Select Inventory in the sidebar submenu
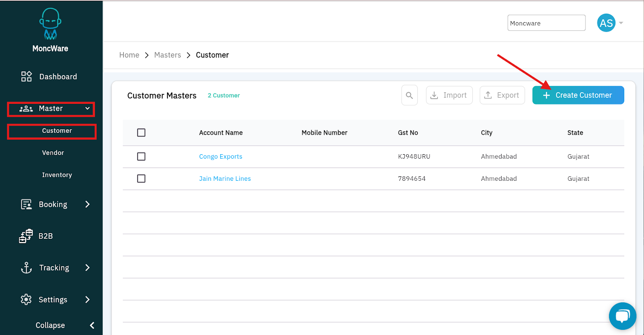644x335 pixels. pyautogui.click(x=57, y=175)
